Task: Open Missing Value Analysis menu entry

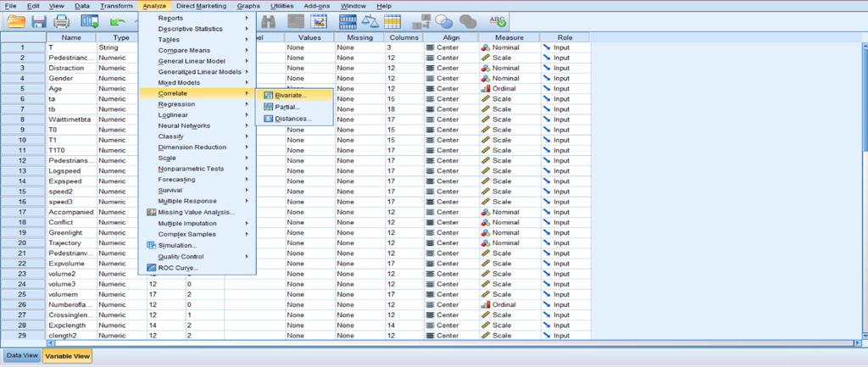Action: pos(197,212)
